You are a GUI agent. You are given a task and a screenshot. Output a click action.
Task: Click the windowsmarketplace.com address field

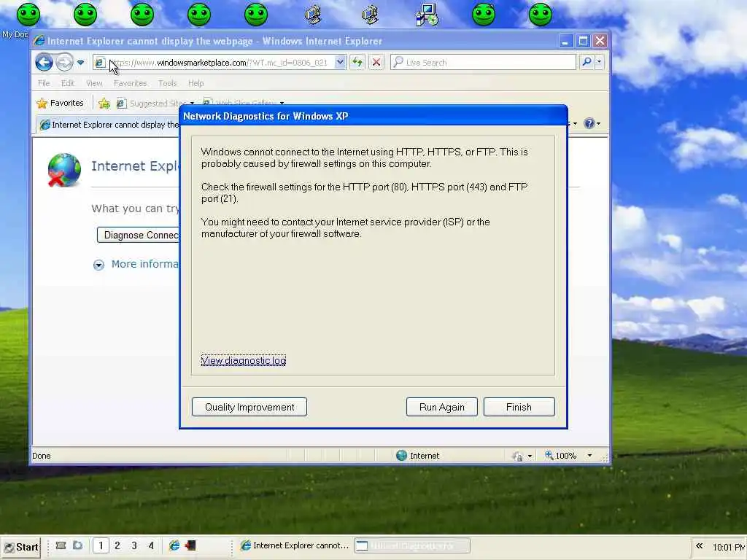coord(220,63)
